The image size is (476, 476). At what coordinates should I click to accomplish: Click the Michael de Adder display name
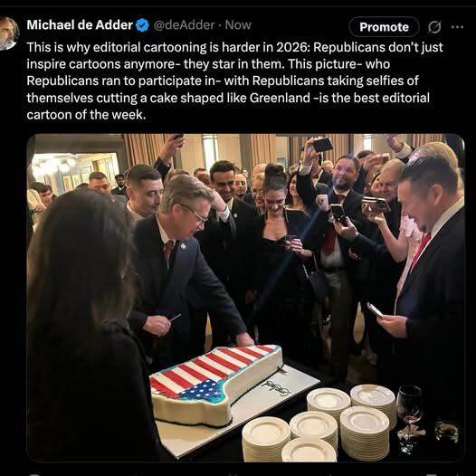tap(80, 25)
